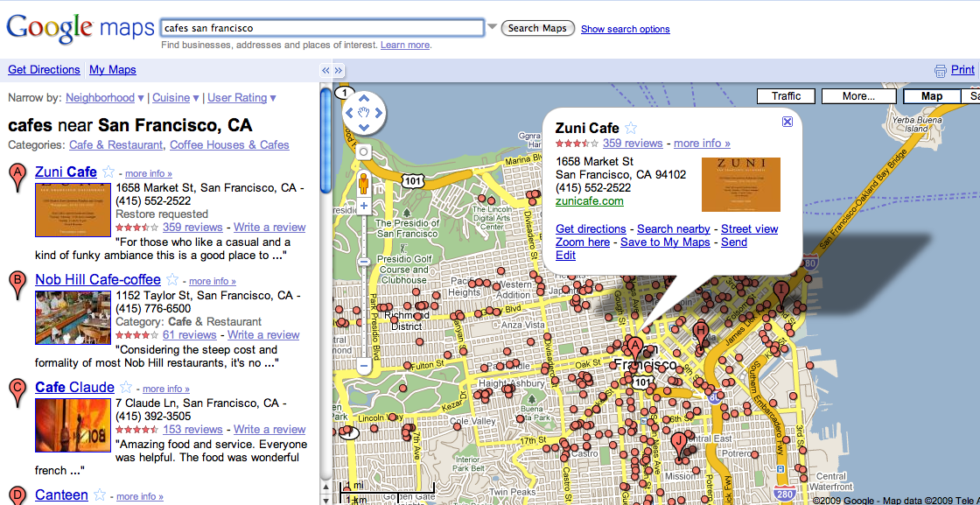This screenshot has width=980, height=505.
Task: Click the right double-chevron panel button
Action: [338, 70]
